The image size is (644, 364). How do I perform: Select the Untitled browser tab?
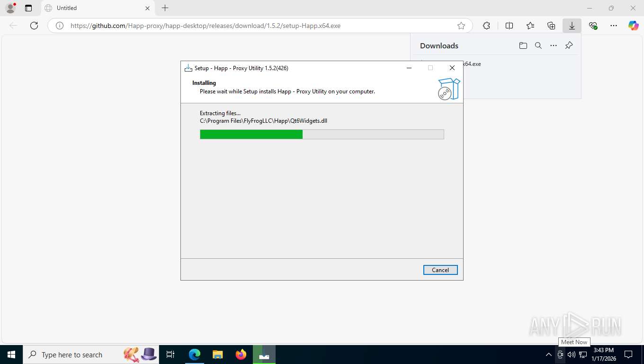click(97, 8)
